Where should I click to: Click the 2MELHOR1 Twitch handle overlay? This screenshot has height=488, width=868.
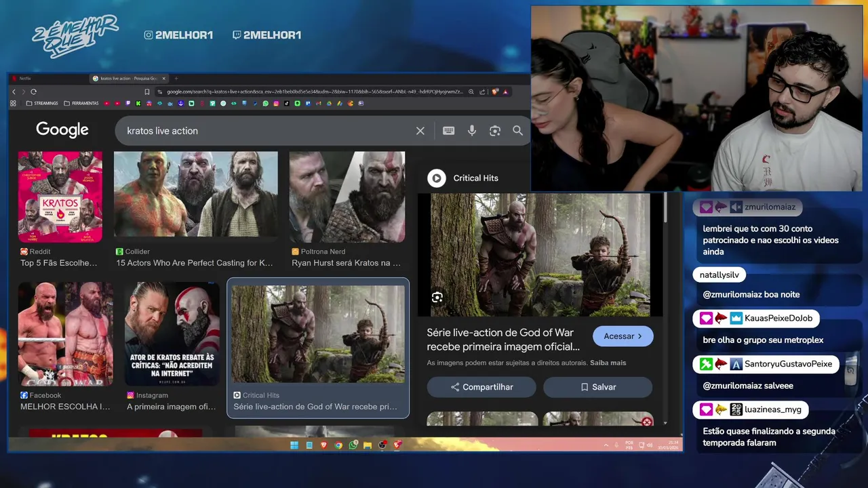tap(267, 35)
